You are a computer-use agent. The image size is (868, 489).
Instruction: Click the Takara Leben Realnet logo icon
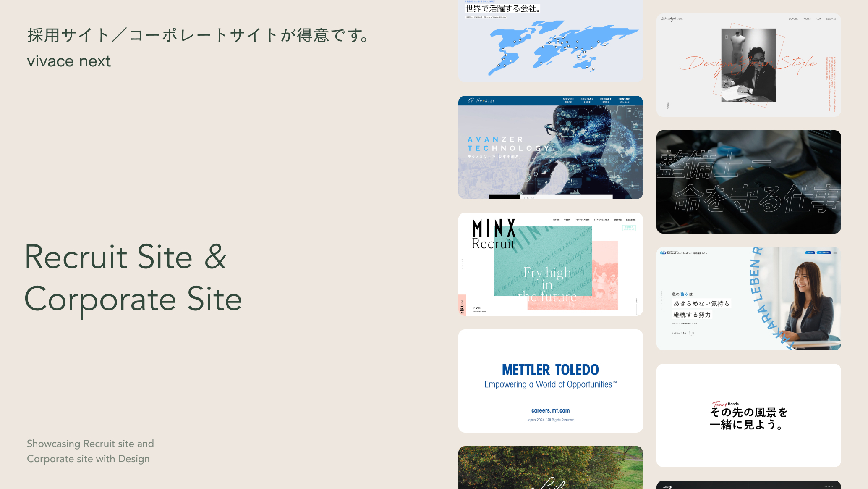(x=663, y=253)
